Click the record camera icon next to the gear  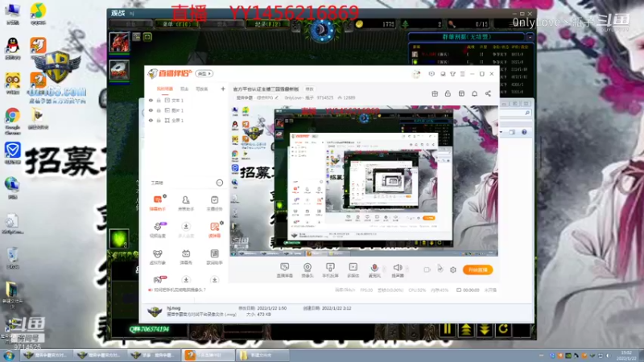click(x=427, y=269)
